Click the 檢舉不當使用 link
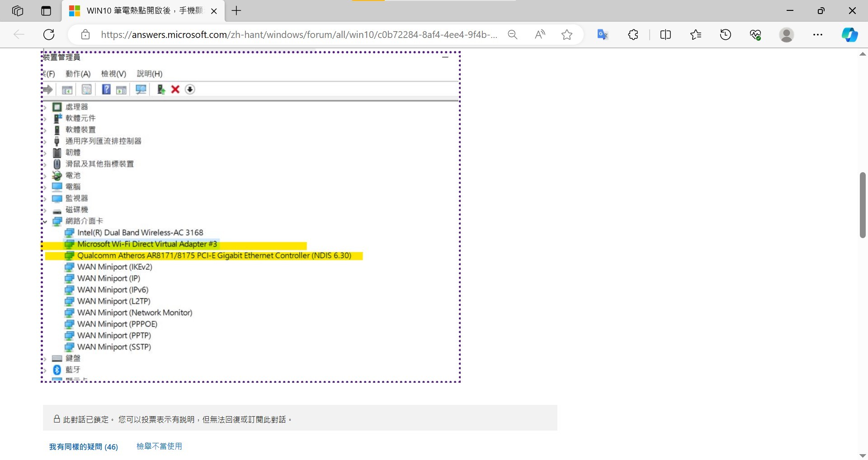 coord(159,446)
